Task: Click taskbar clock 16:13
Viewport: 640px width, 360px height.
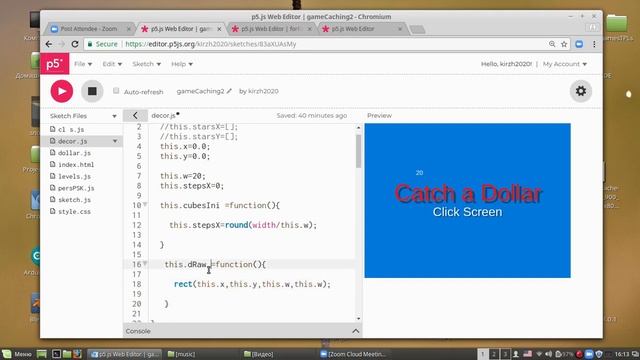Action: coord(622,354)
